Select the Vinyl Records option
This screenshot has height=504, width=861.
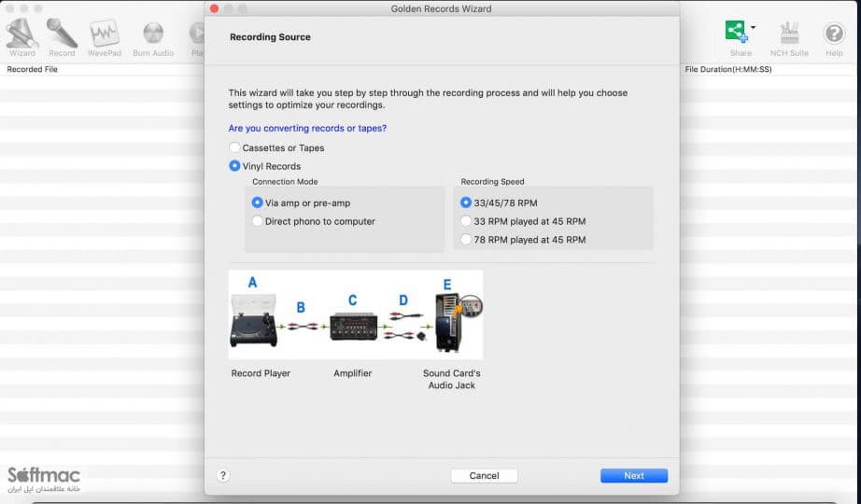tap(265, 166)
